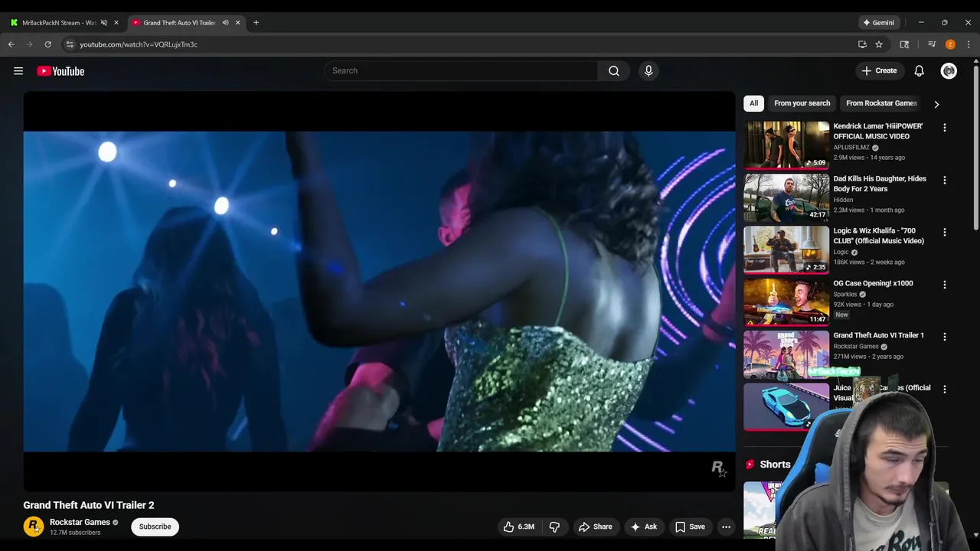Open the YouTube hamburger guide menu
The image size is (980, 551).
tap(18, 71)
